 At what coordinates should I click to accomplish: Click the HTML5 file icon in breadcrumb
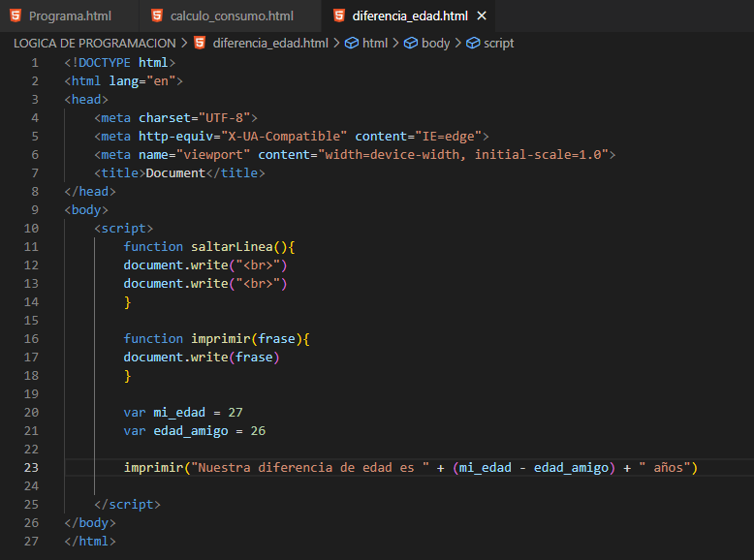[x=200, y=43]
